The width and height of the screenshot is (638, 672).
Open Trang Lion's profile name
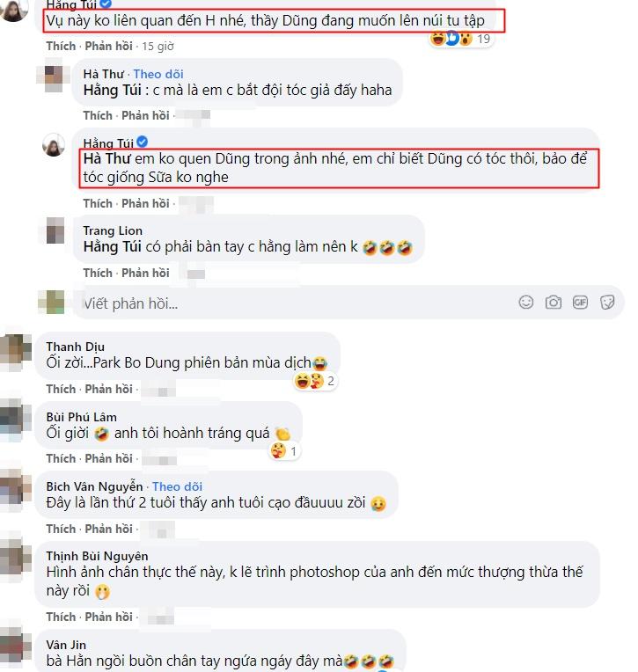tap(113, 230)
